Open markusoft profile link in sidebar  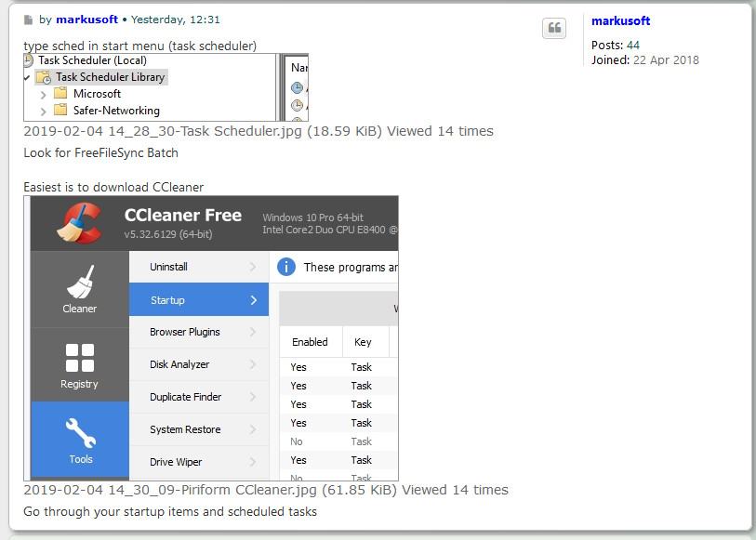pyautogui.click(x=620, y=20)
